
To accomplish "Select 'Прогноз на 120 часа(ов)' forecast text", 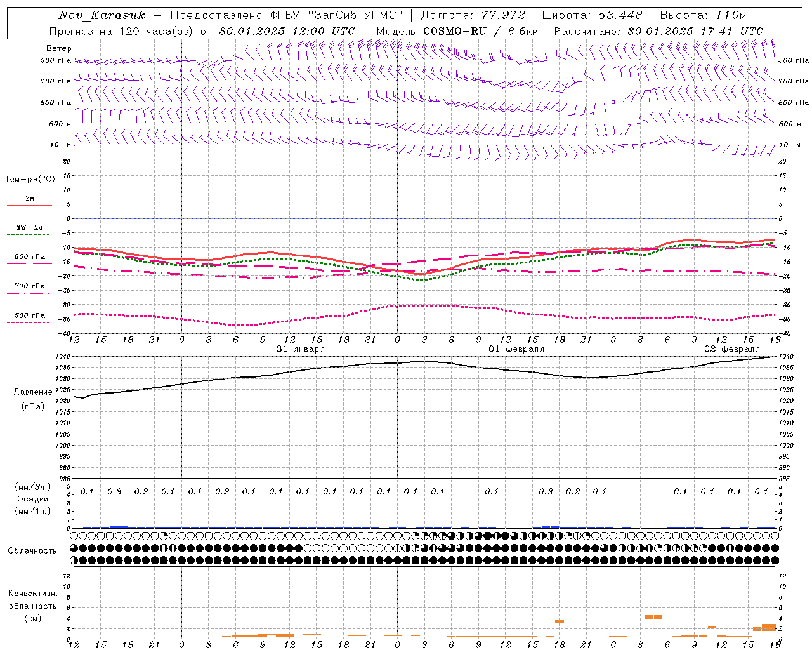I will [122, 31].
